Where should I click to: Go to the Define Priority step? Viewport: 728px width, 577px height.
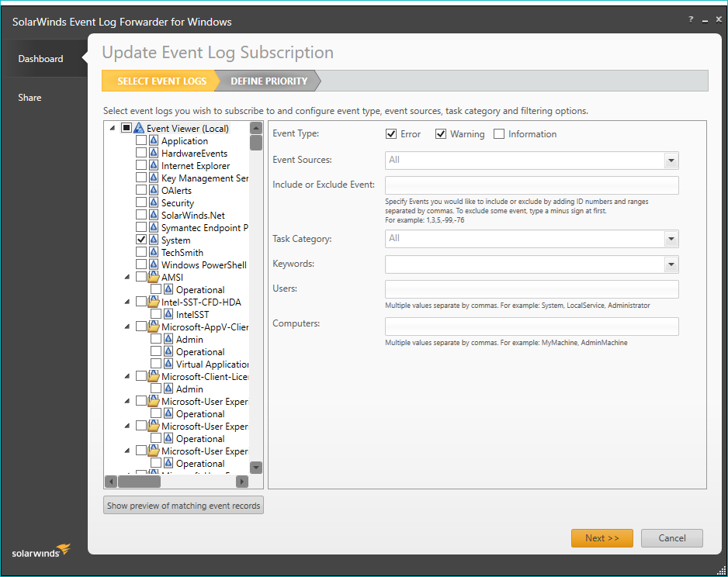tap(269, 81)
